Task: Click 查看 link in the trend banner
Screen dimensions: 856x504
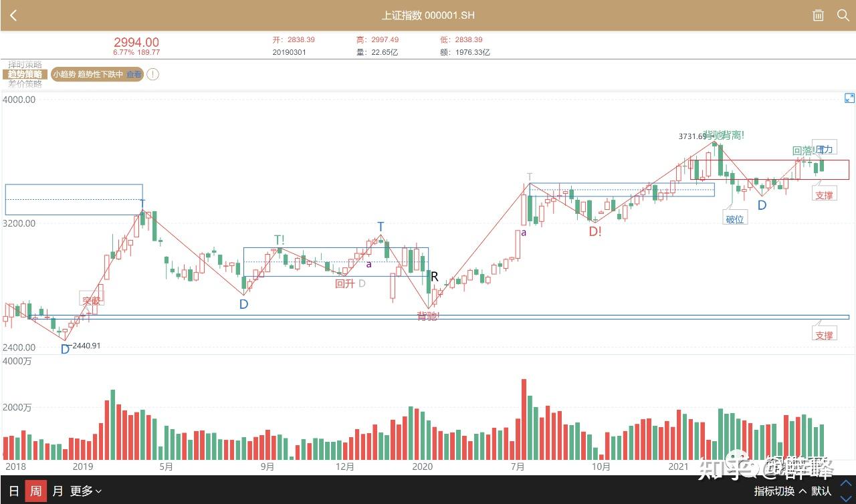Action: tap(134, 74)
